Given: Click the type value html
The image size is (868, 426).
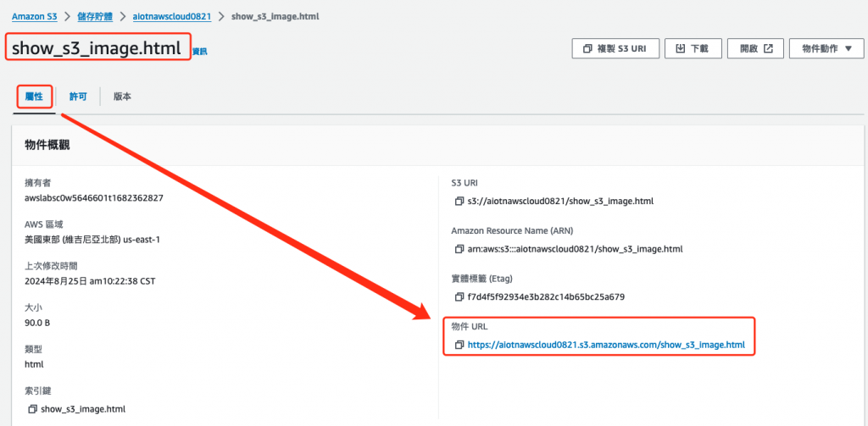Looking at the screenshot, I should click(34, 364).
